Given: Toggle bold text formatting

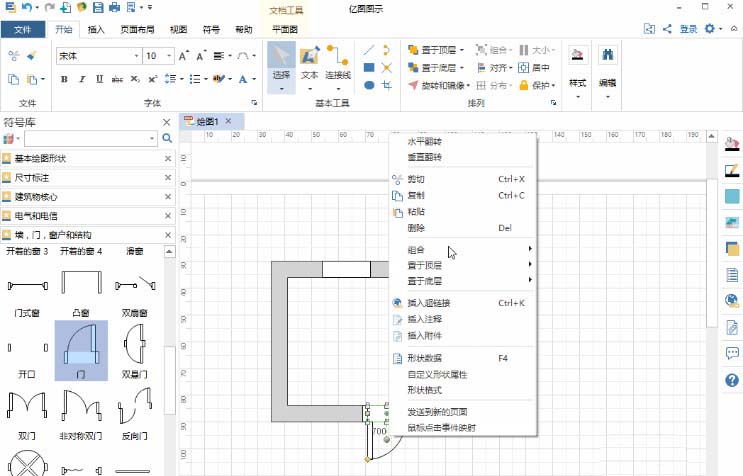Looking at the screenshot, I should pyautogui.click(x=64, y=79).
